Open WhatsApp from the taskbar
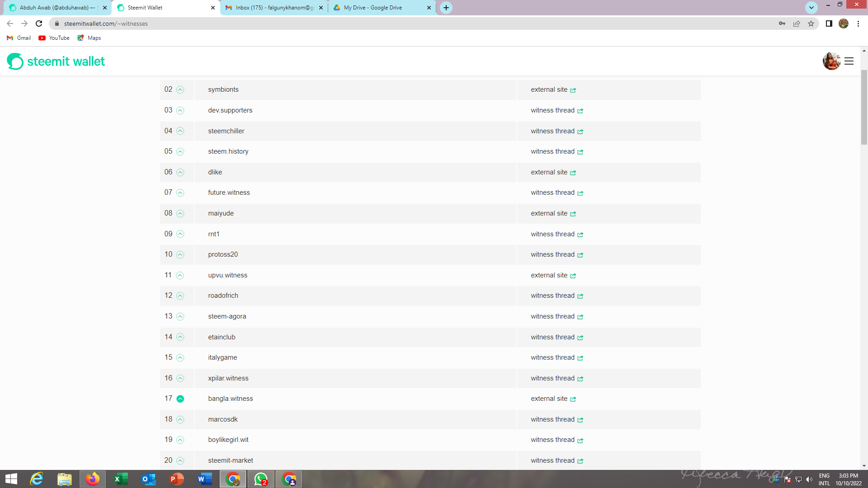Screen dimensions: 868x488 pos(261,479)
